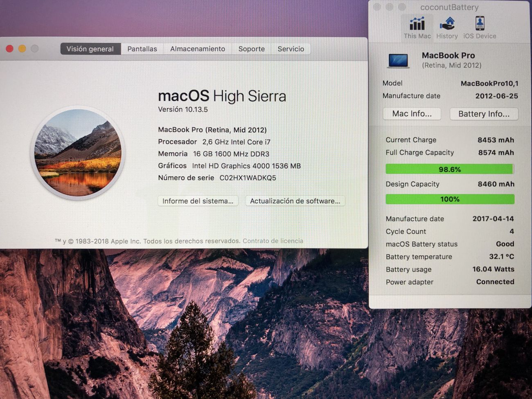Image resolution: width=532 pixels, height=399 pixels.
Task: Click the Mac Info button
Action: click(412, 114)
